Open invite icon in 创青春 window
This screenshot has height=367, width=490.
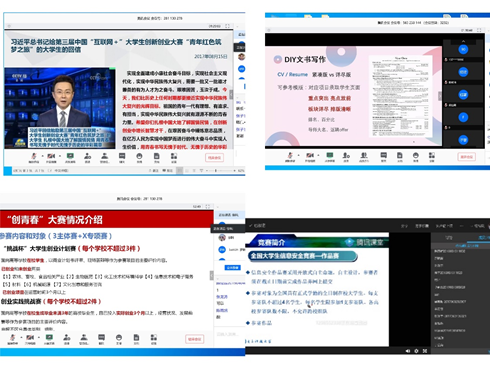click(67, 338)
